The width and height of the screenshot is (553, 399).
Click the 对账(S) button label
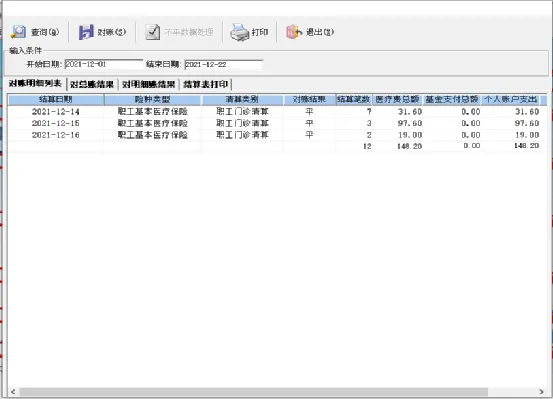[x=111, y=32]
